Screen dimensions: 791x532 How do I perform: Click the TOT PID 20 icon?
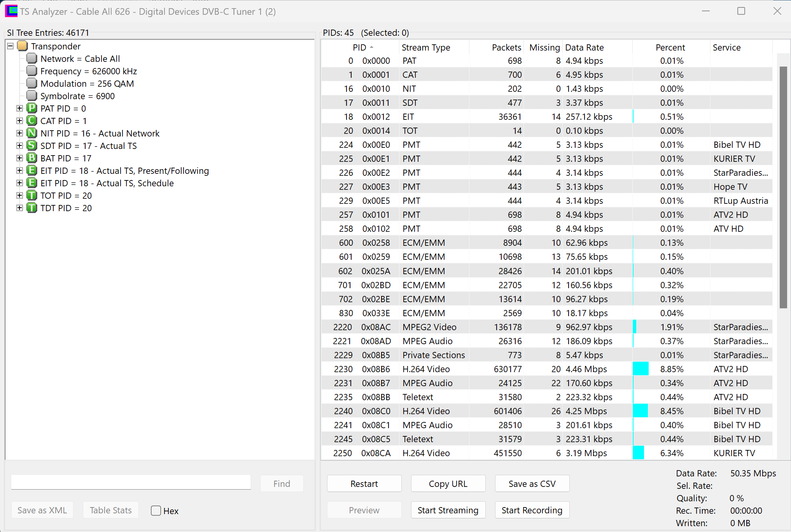pos(31,195)
